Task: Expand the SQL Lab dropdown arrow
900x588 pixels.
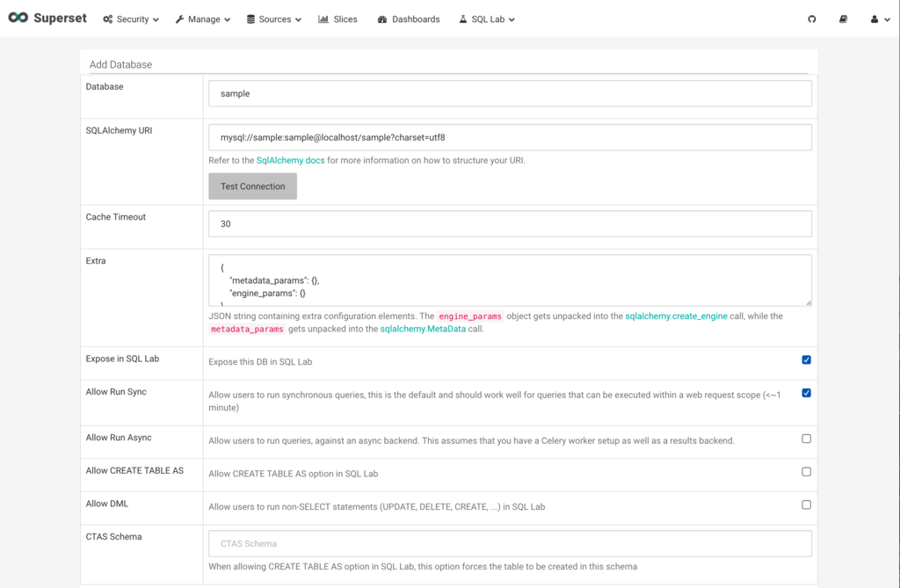Action: [x=512, y=20]
